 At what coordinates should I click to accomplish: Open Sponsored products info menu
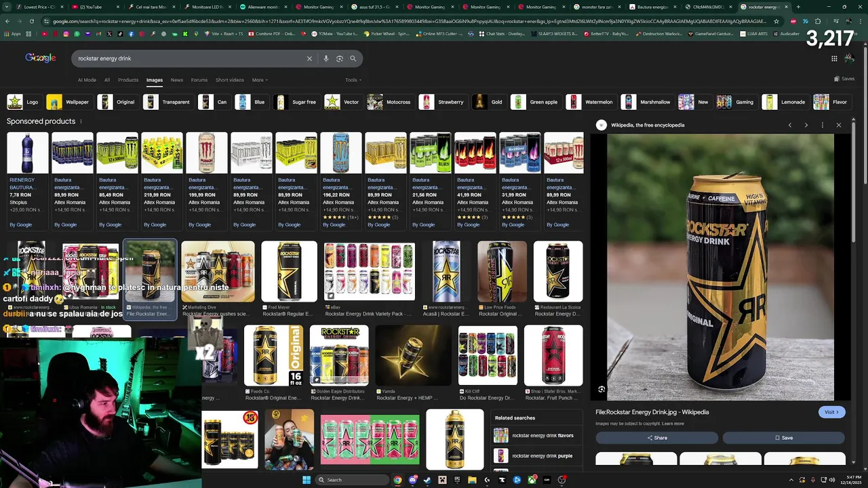coord(81,121)
